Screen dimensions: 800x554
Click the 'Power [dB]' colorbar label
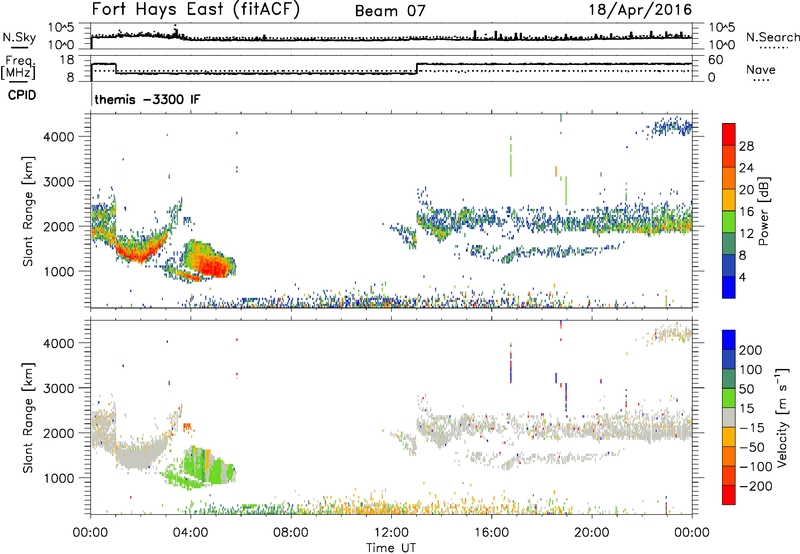point(764,211)
